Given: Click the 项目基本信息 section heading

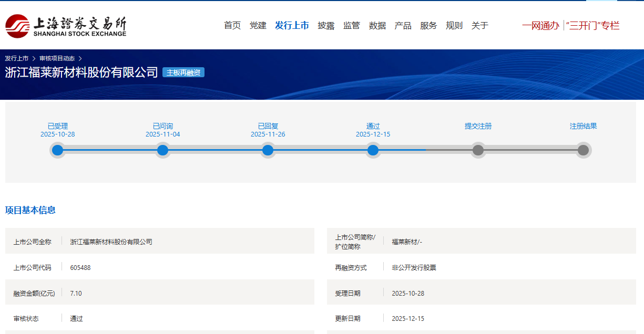Looking at the screenshot, I should 30,210.
